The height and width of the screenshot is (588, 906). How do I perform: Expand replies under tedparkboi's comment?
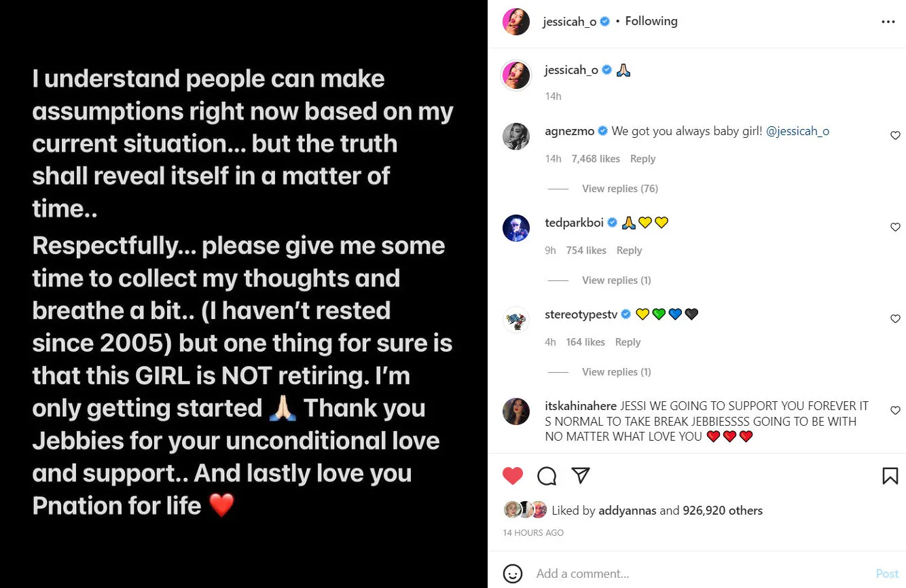point(616,280)
